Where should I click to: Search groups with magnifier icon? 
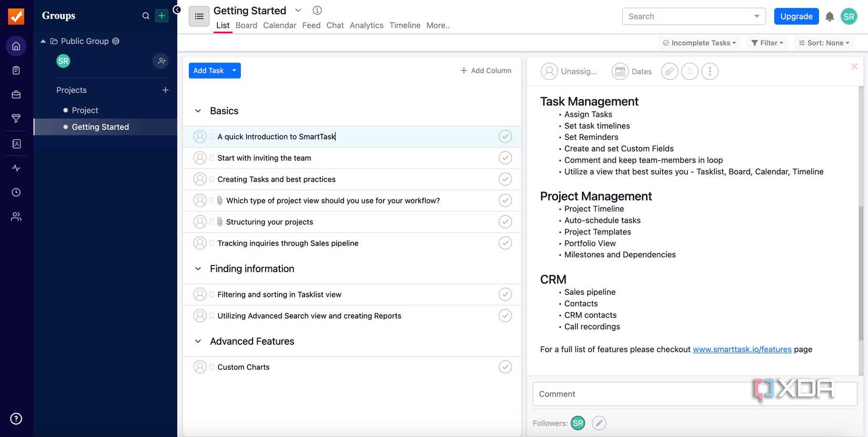pos(146,16)
